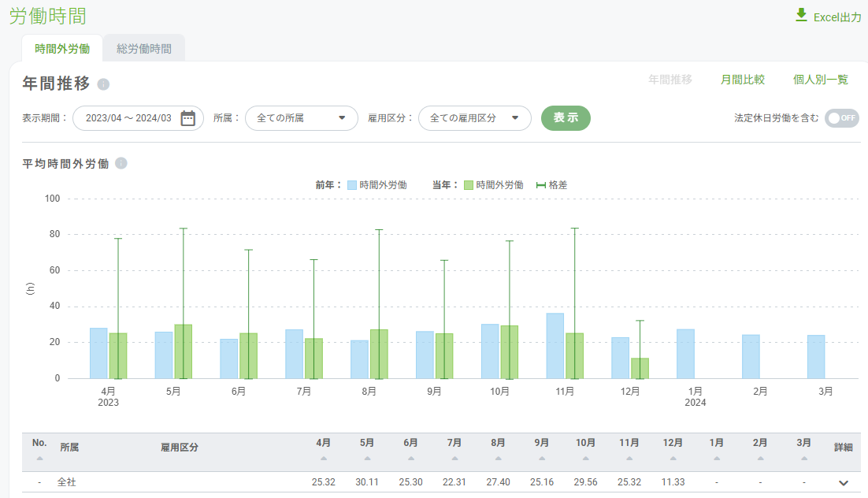Switch to 総労働時間 tab
The image size is (868, 498).
(144, 49)
